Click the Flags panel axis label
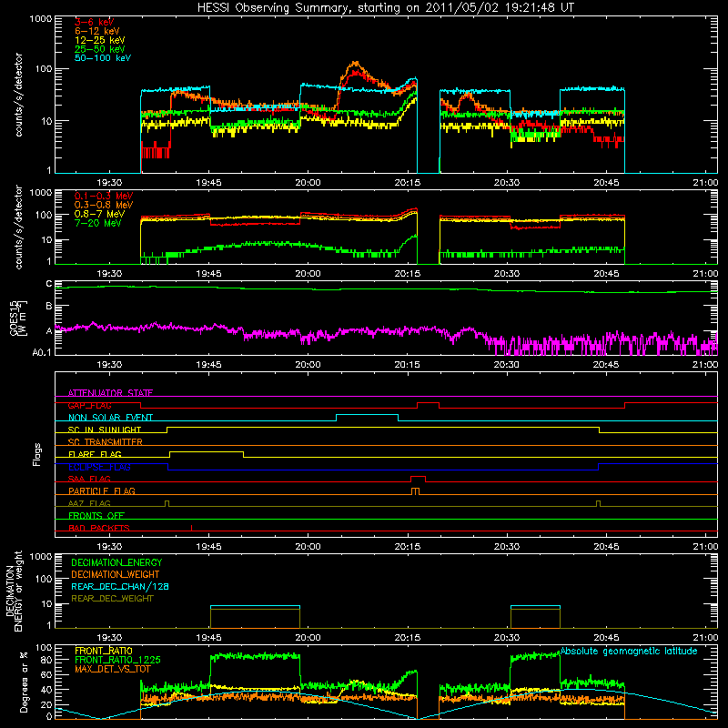Screen dimensions: 728x728 click(37, 454)
